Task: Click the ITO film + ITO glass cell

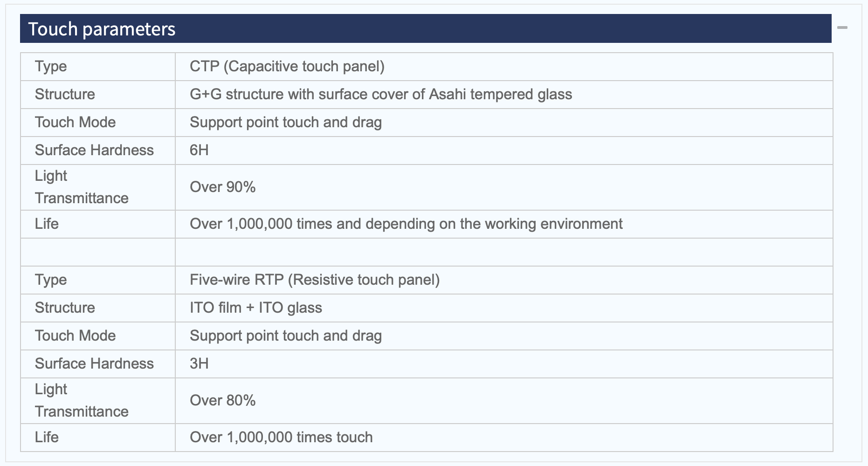Action: pyautogui.click(x=255, y=308)
